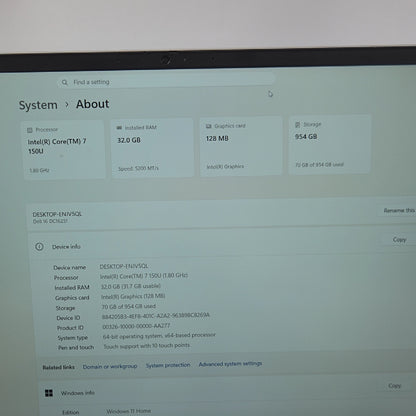Select the Device ID value
The height and width of the screenshot is (416, 416).
point(156,315)
